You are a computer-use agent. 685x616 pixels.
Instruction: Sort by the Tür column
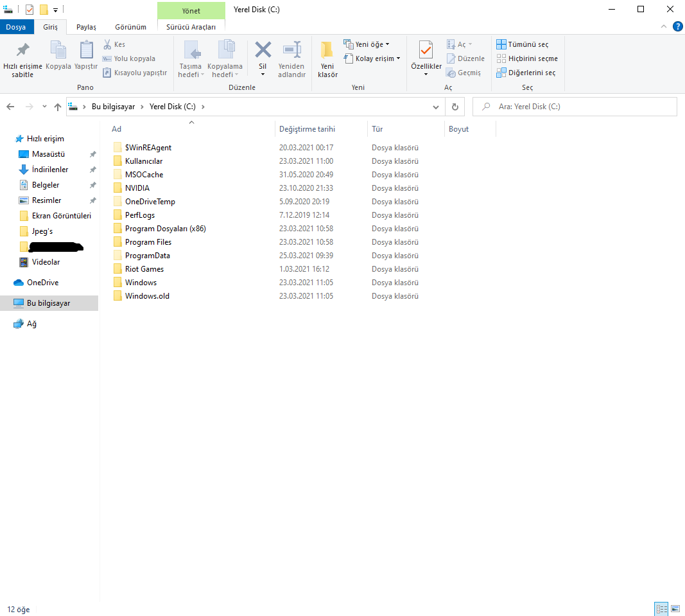406,129
